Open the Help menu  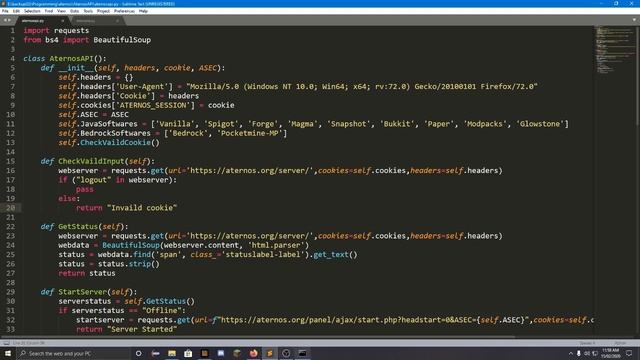[x=143, y=11]
